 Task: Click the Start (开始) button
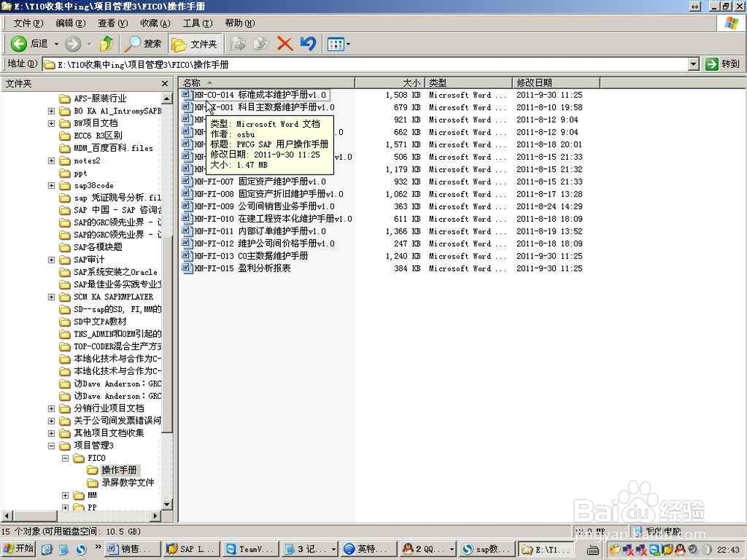tap(18, 549)
